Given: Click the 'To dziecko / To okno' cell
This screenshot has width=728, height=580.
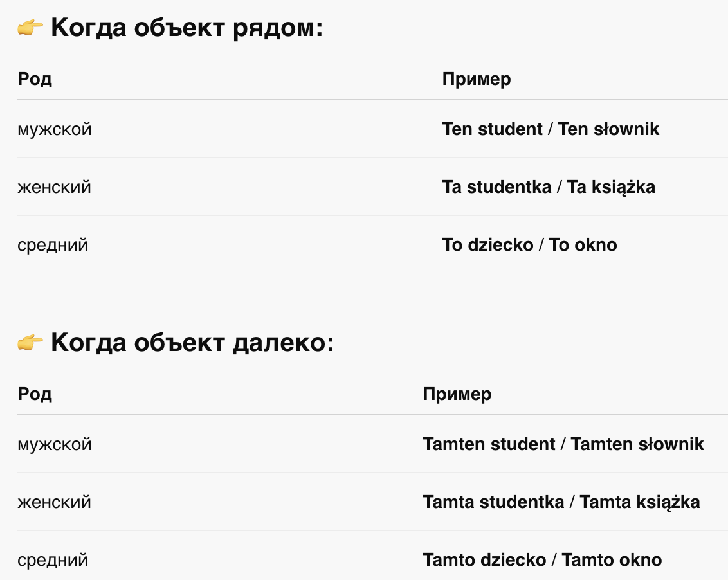Looking at the screenshot, I should coord(530,245).
